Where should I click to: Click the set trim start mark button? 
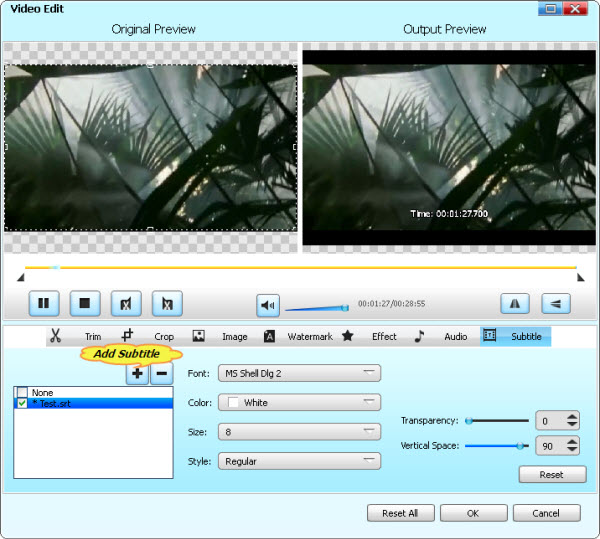pyautogui.click(x=126, y=303)
